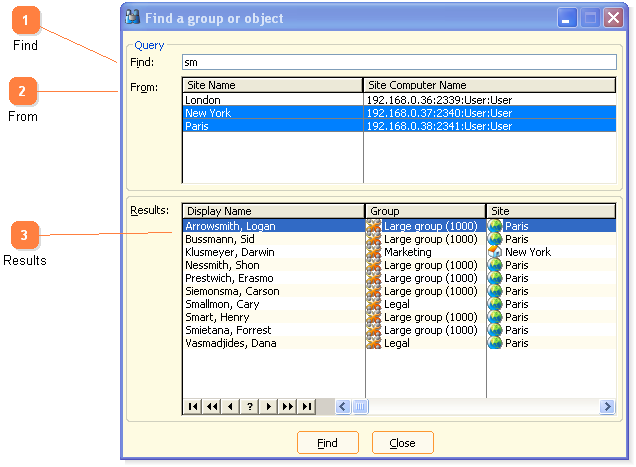This screenshot has height=467, width=636.
Task: Click the question mark navigator button
Action: pyautogui.click(x=249, y=406)
